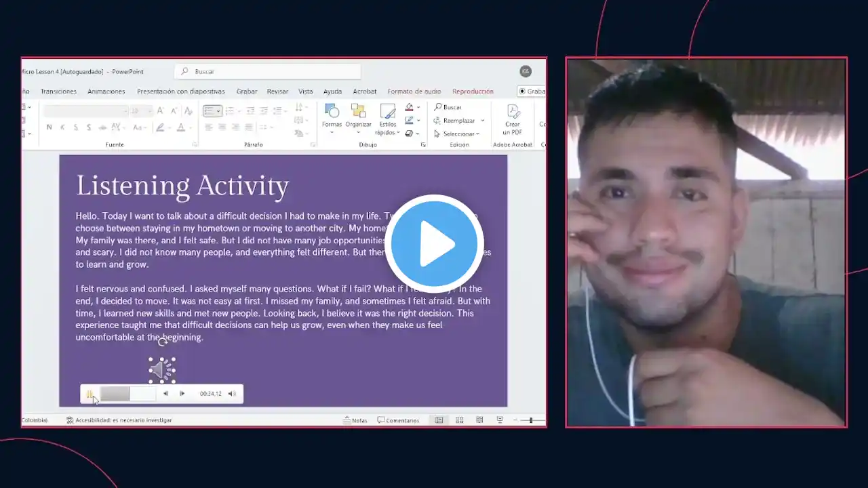Image resolution: width=868 pixels, height=488 pixels.
Task: Switch to reading view icon
Action: click(x=479, y=420)
